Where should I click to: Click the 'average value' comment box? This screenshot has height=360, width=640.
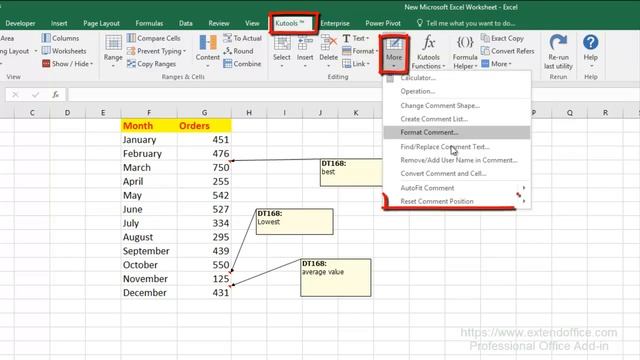coord(336,278)
